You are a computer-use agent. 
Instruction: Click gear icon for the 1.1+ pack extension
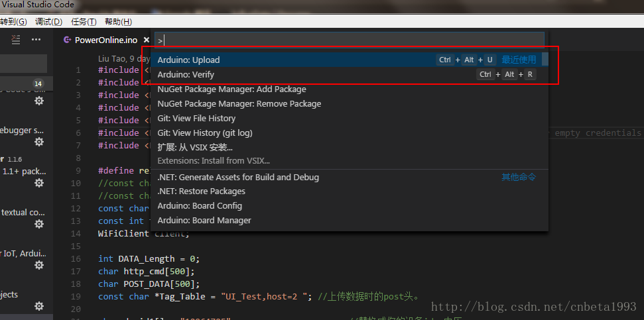[39, 183]
